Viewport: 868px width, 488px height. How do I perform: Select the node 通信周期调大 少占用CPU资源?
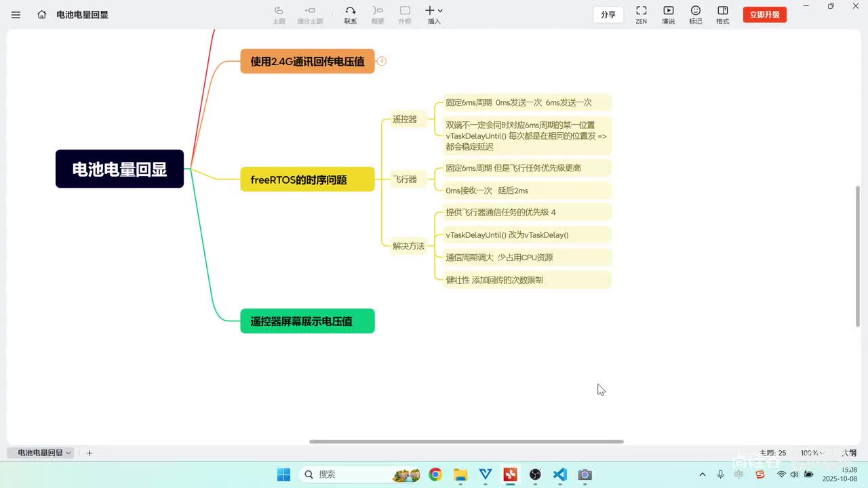[x=527, y=257]
